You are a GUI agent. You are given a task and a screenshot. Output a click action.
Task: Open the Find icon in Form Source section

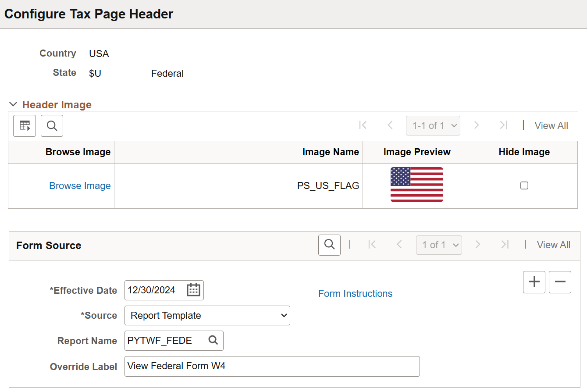coord(329,245)
